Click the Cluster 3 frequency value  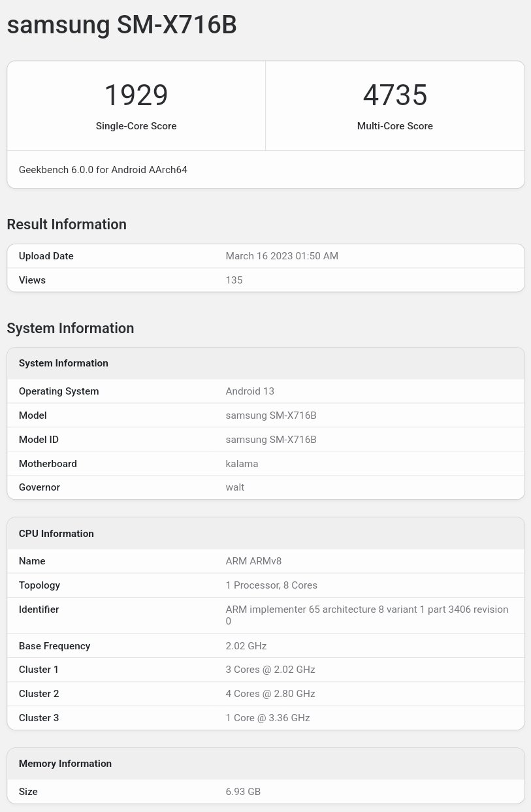coord(267,718)
